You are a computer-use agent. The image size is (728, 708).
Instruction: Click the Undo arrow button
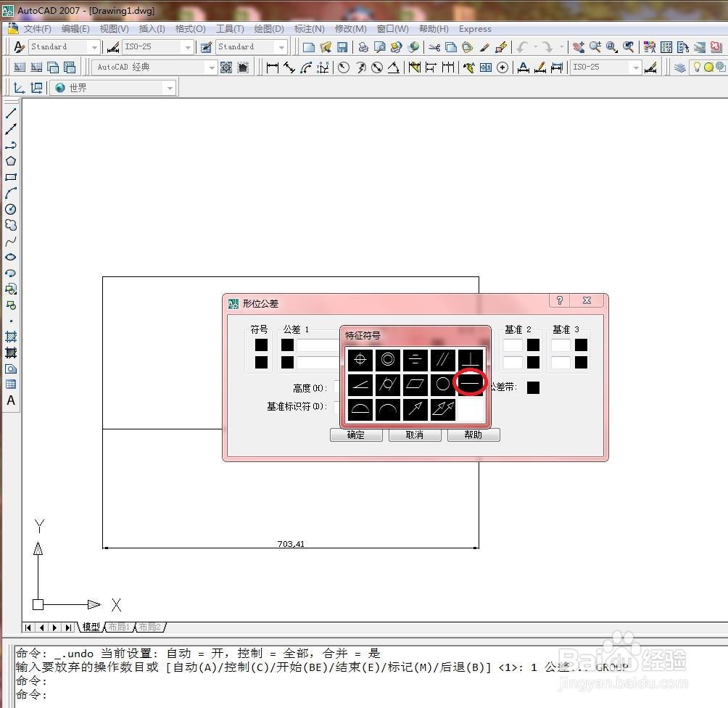click(x=523, y=47)
